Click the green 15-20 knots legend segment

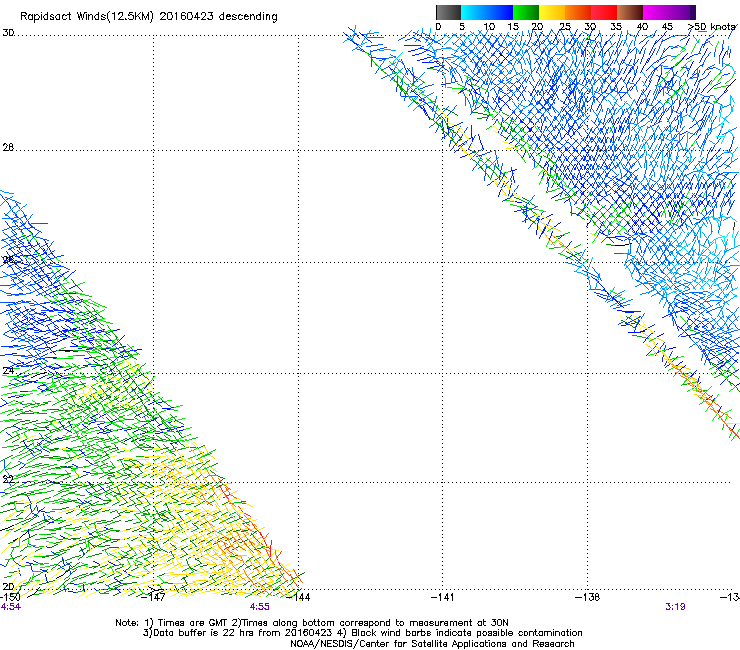pos(526,12)
